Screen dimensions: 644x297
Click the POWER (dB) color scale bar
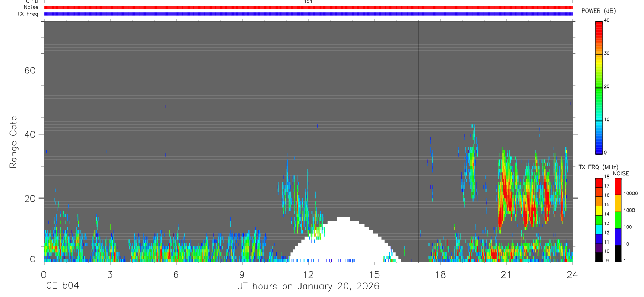[x=598, y=87]
